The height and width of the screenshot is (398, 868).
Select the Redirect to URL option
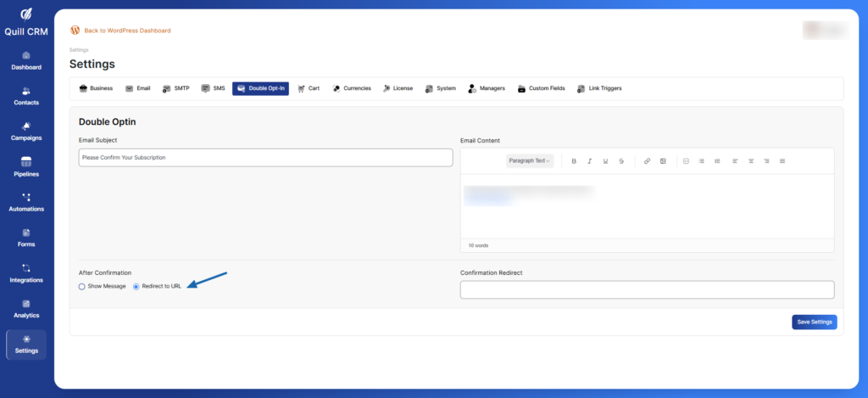(x=136, y=286)
